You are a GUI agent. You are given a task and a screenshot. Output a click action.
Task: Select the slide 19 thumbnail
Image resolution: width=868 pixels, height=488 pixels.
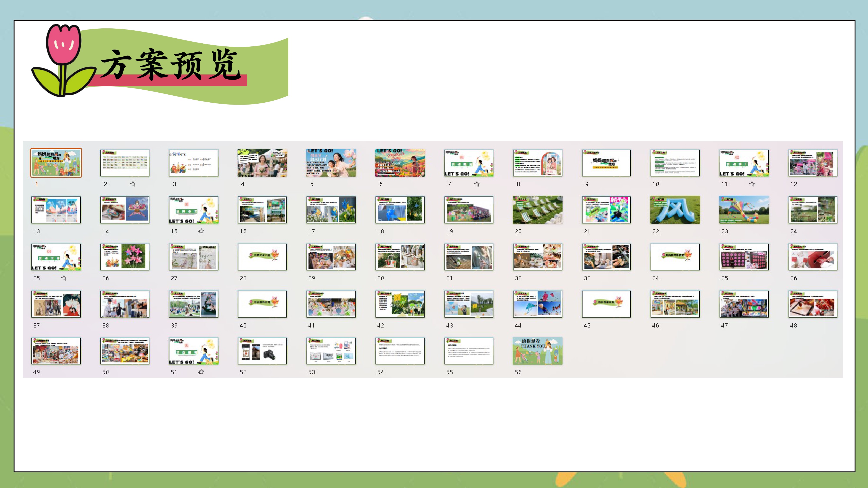(469, 210)
